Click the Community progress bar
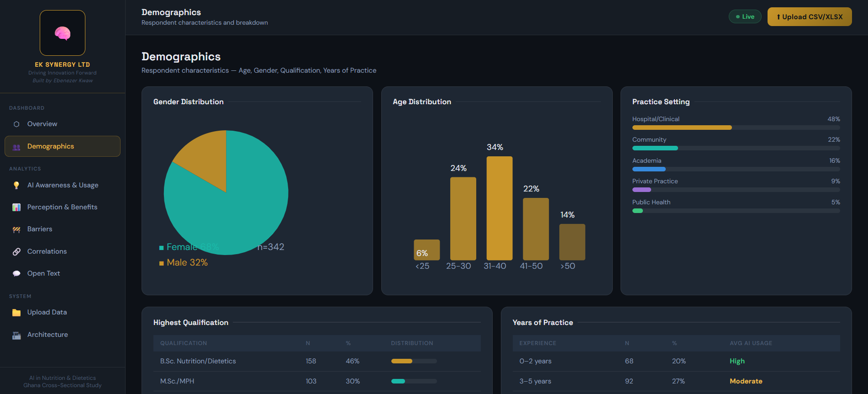 tap(736, 148)
